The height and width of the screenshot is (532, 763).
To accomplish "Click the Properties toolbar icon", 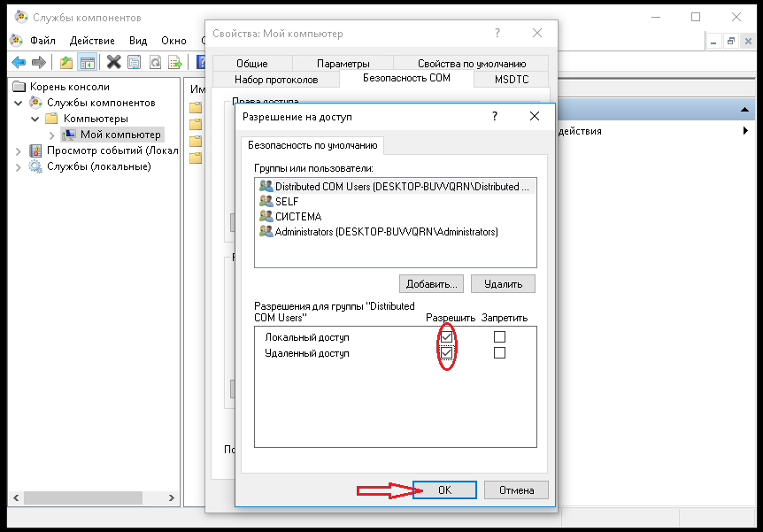I will (x=134, y=62).
